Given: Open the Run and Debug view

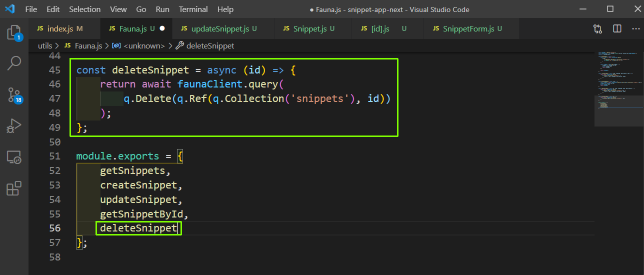Looking at the screenshot, I should [14, 126].
